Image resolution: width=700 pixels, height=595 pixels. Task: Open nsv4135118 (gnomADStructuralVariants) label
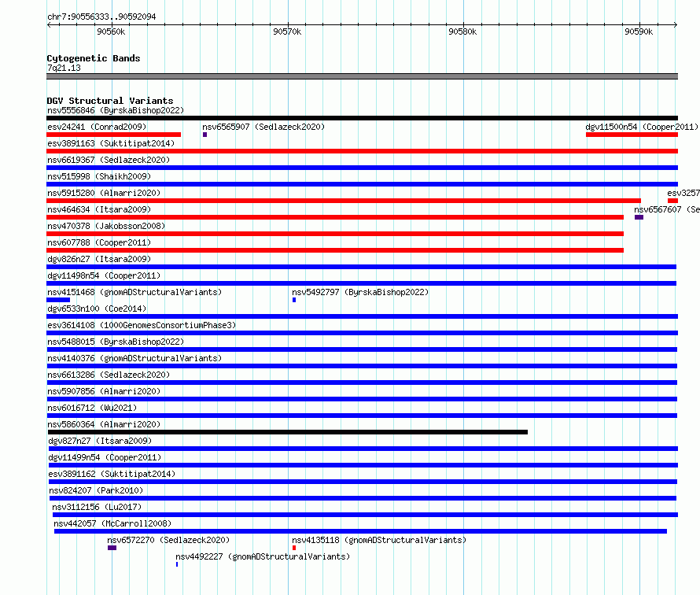(379, 540)
